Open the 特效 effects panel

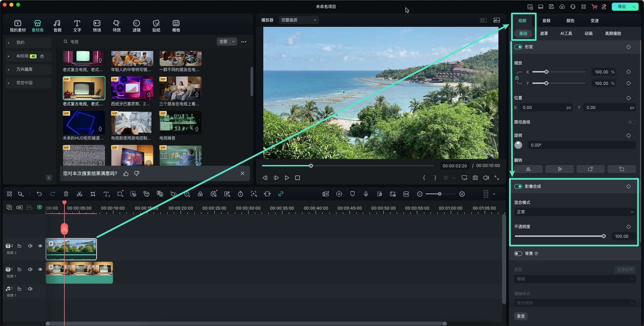[117, 26]
